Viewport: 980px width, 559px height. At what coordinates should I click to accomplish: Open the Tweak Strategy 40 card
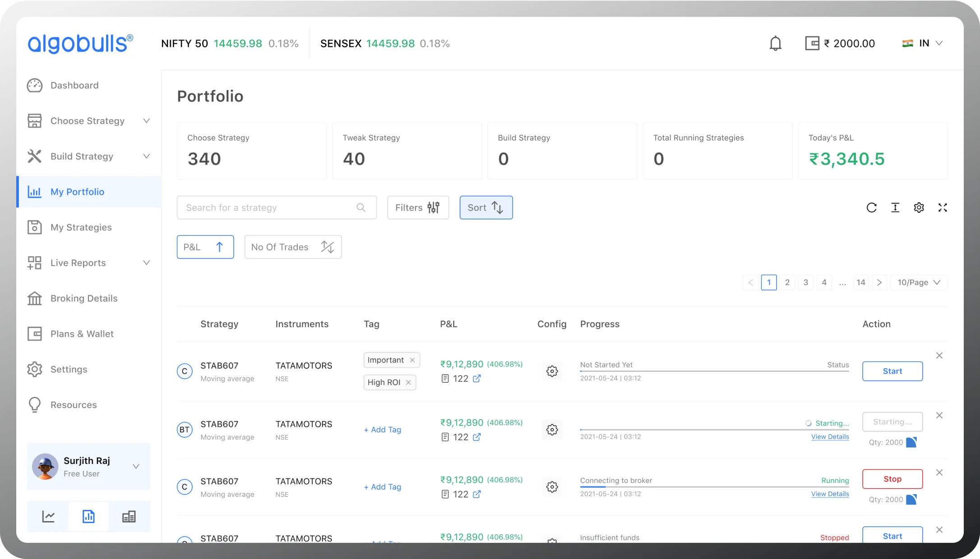pos(407,151)
